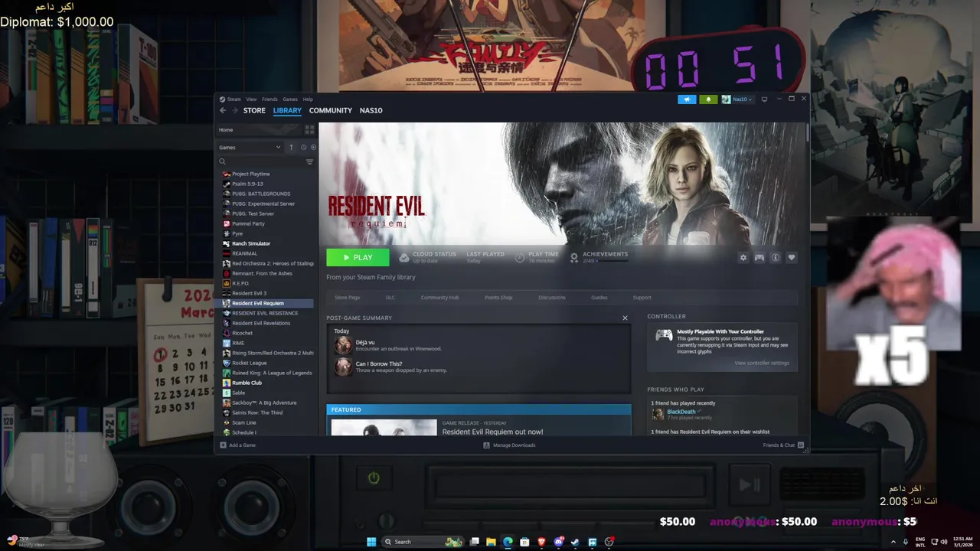
Task: Open the Games menu
Action: point(290,99)
